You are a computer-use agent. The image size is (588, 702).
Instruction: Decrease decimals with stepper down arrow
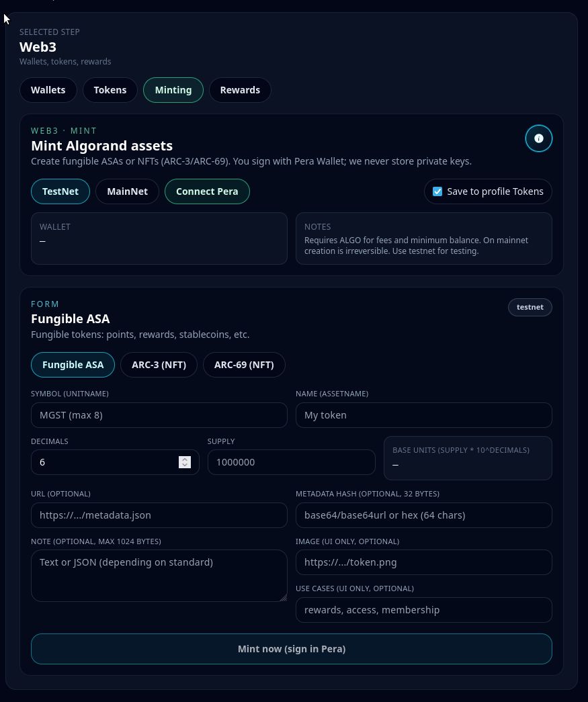(185, 465)
